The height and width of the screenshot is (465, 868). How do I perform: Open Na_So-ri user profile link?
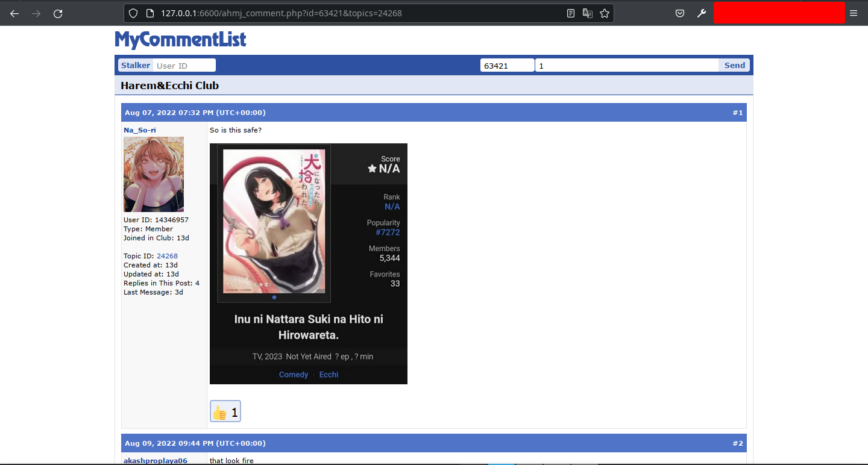click(x=140, y=130)
